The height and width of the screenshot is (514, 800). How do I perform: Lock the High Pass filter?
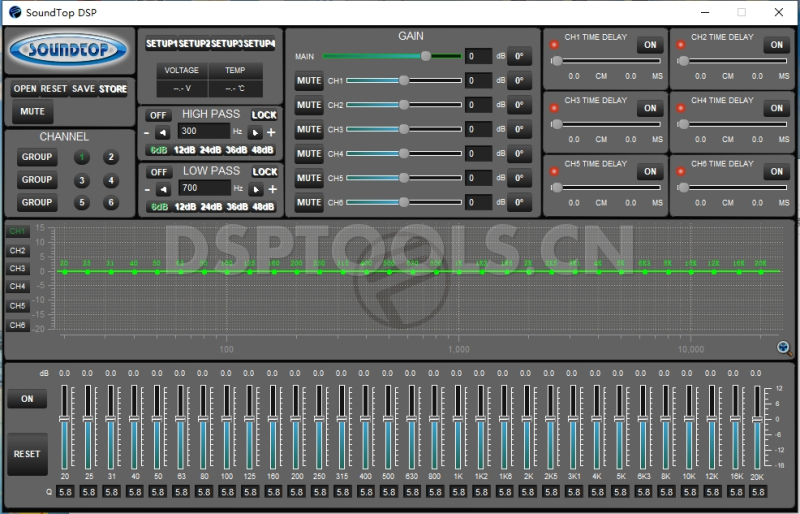[264, 115]
